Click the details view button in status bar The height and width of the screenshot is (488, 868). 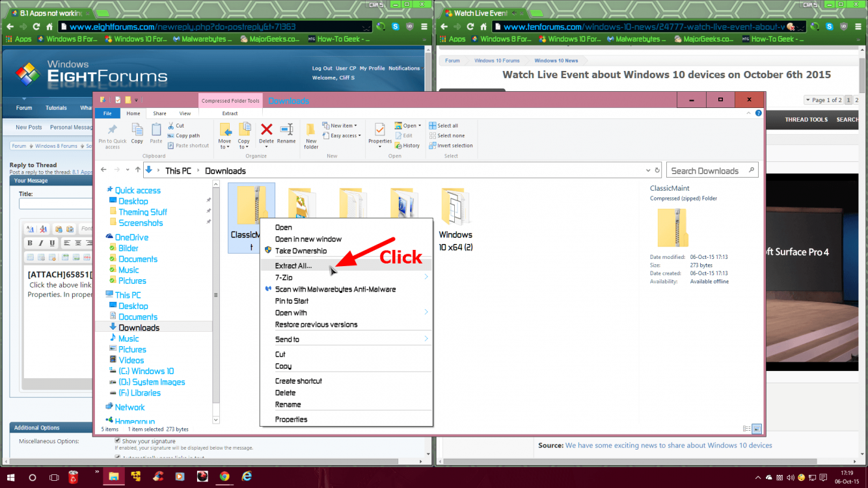point(746,429)
